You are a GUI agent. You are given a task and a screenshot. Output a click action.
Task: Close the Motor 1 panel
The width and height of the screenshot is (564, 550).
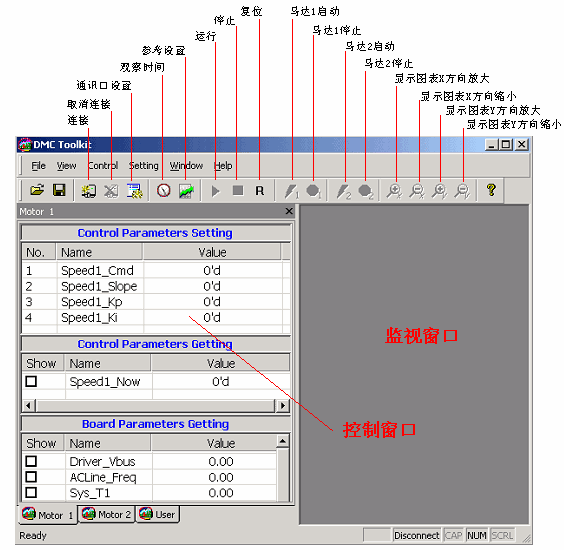(289, 211)
